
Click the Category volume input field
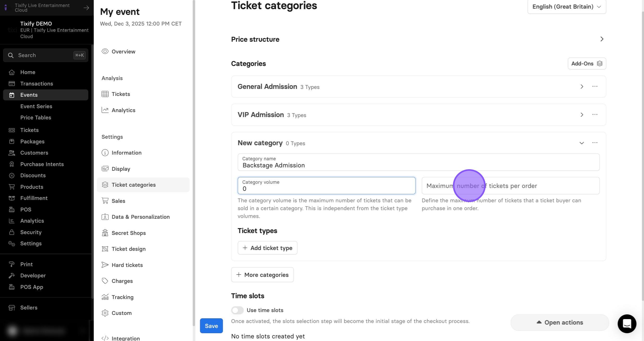(327, 186)
